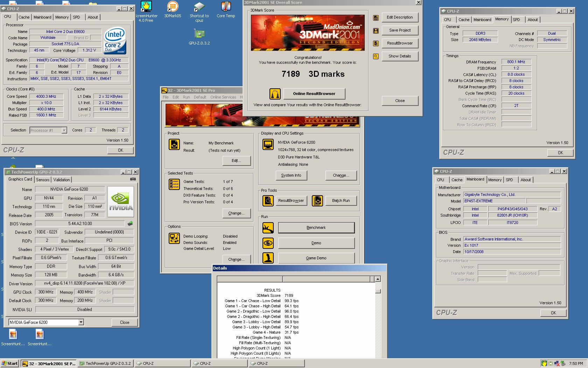Click the Game Demo joystick icon
Image resolution: width=588 pixels, height=368 pixels.
point(268,258)
